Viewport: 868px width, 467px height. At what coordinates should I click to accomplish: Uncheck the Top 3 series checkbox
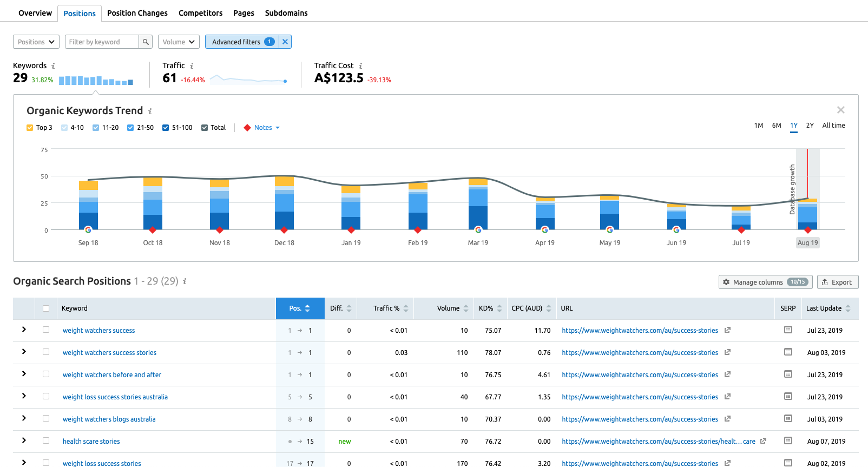tap(30, 128)
